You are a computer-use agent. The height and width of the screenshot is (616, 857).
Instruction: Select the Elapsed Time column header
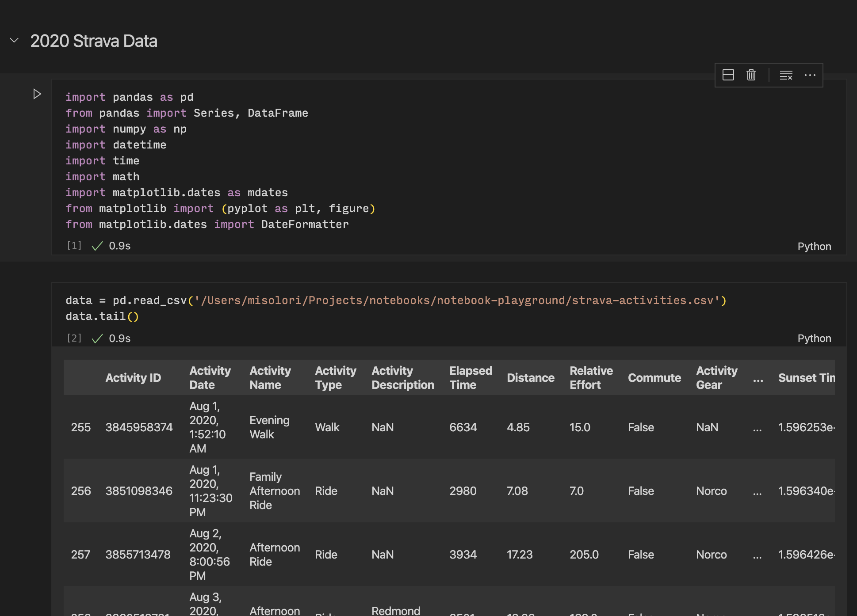pyautogui.click(x=471, y=377)
